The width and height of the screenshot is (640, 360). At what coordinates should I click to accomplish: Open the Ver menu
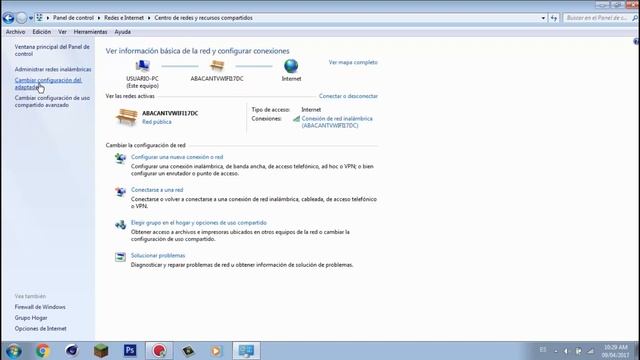[x=62, y=32]
